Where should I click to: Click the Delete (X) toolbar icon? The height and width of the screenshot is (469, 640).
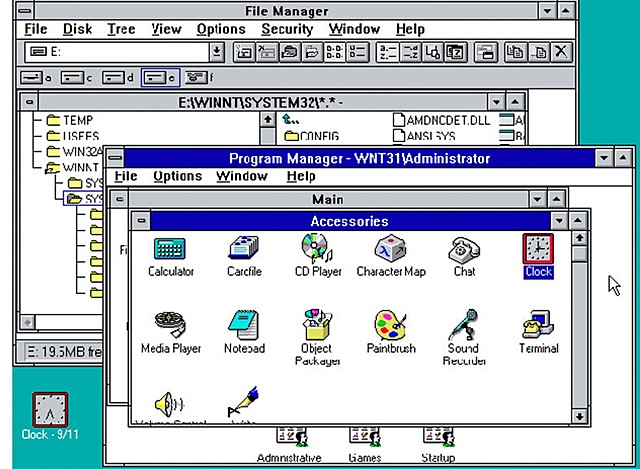(561, 52)
